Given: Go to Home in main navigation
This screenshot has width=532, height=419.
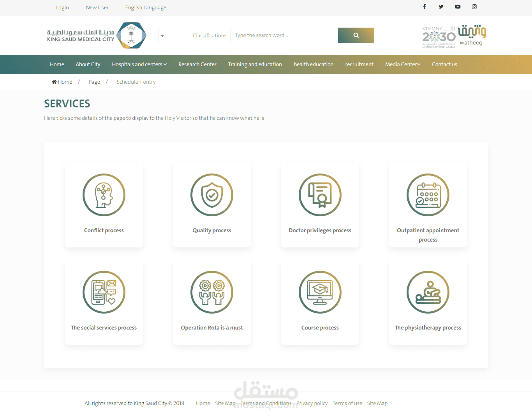Looking at the screenshot, I should pos(57,65).
